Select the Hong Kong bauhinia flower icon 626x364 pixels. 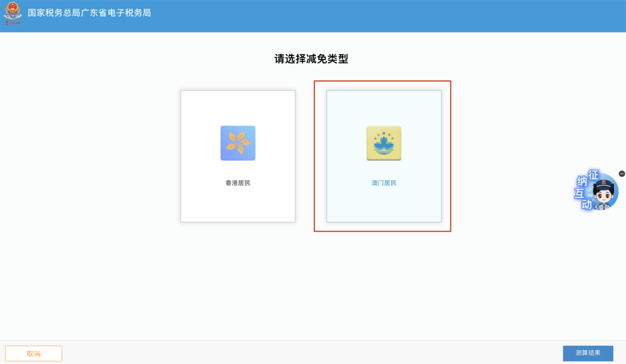pyautogui.click(x=238, y=143)
